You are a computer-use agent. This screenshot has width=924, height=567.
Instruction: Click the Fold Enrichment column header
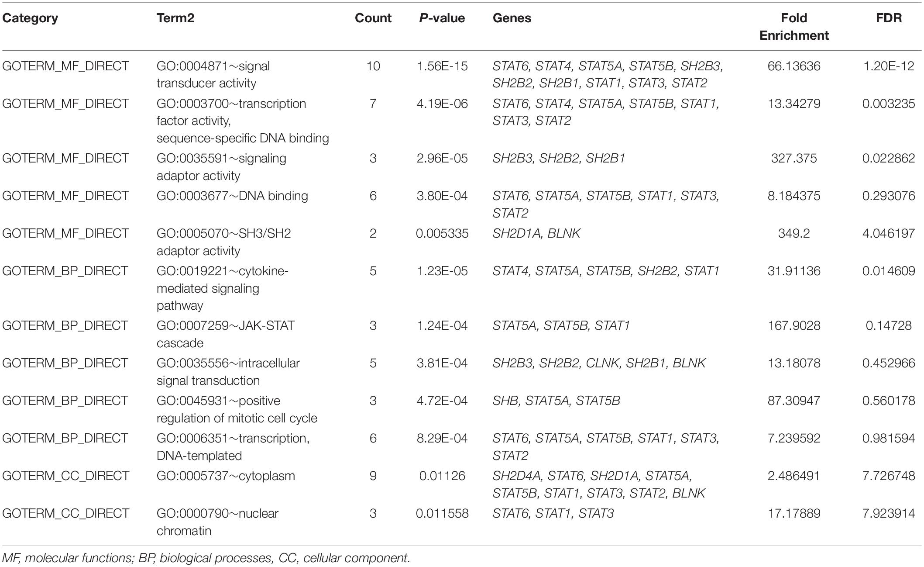tap(794, 27)
